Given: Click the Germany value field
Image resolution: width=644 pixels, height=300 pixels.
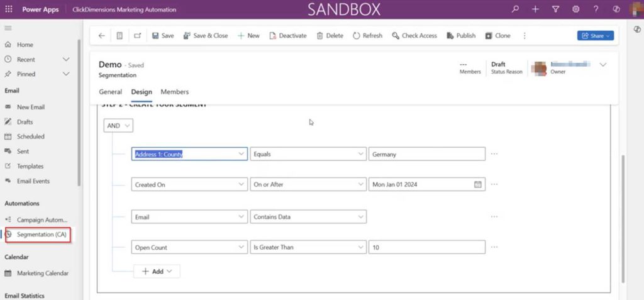Looking at the screenshot, I should 427,153.
